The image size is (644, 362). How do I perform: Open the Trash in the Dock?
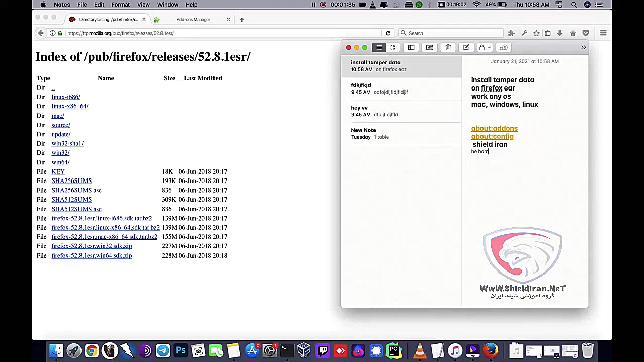587,350
